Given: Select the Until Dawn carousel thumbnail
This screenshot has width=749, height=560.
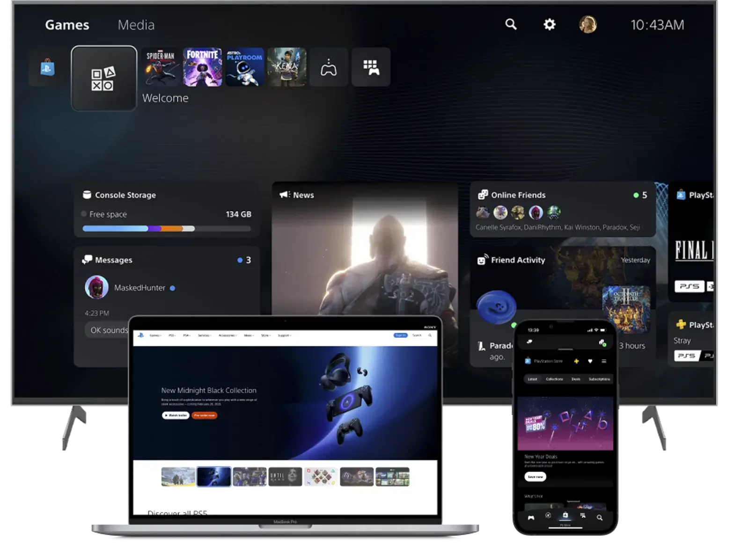Looking at the screenshot, I should [285, 477].
